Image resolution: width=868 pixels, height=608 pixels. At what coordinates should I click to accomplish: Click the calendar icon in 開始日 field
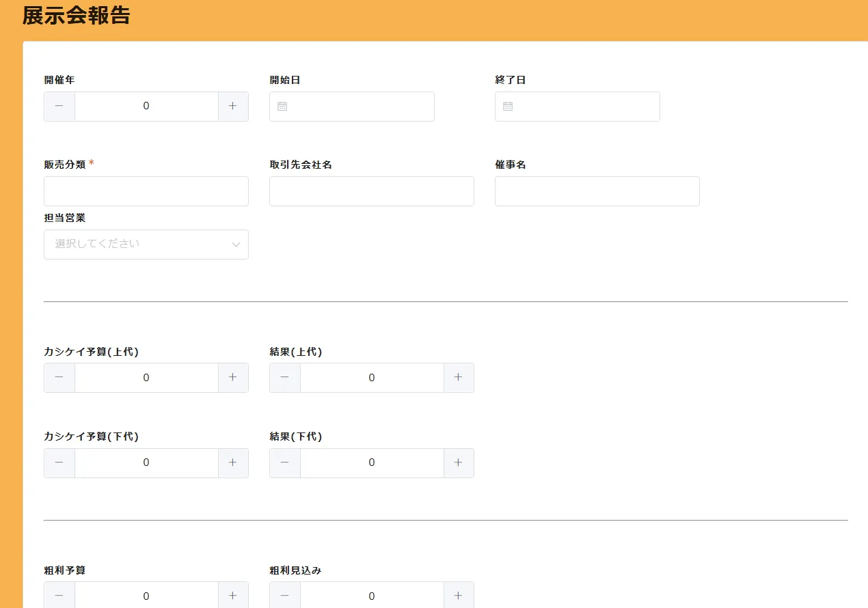[282, 107]
